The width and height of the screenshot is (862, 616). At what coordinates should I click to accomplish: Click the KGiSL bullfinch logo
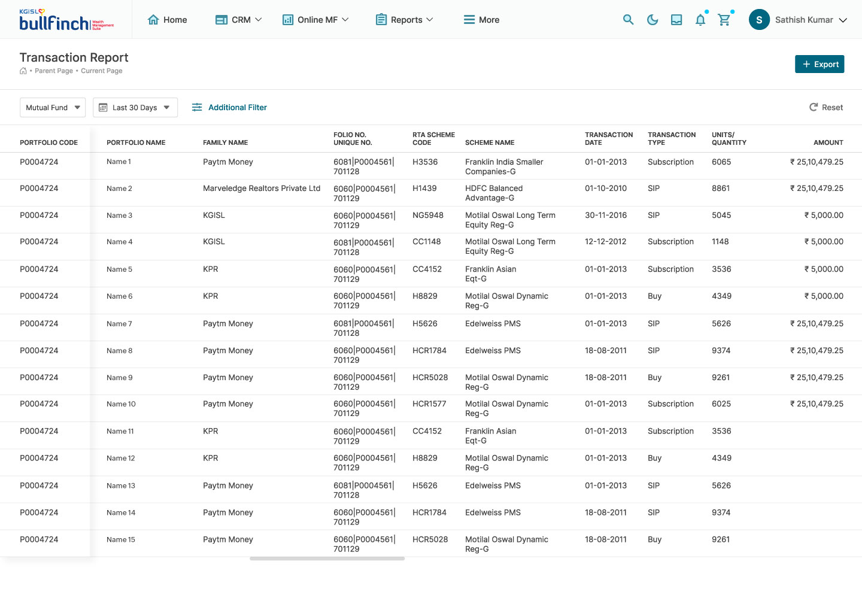tap(66, 20)
